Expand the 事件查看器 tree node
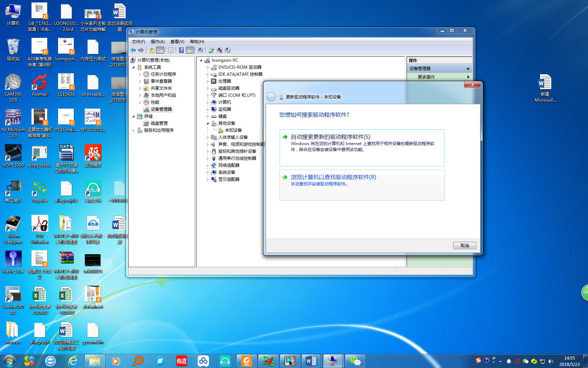This screenshot has height=368, width=588. click(140, 81)
